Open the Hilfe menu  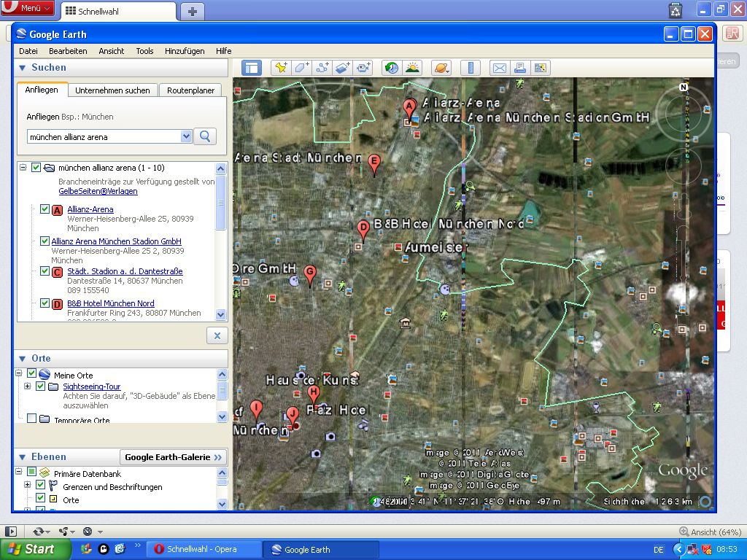point(223,51)
